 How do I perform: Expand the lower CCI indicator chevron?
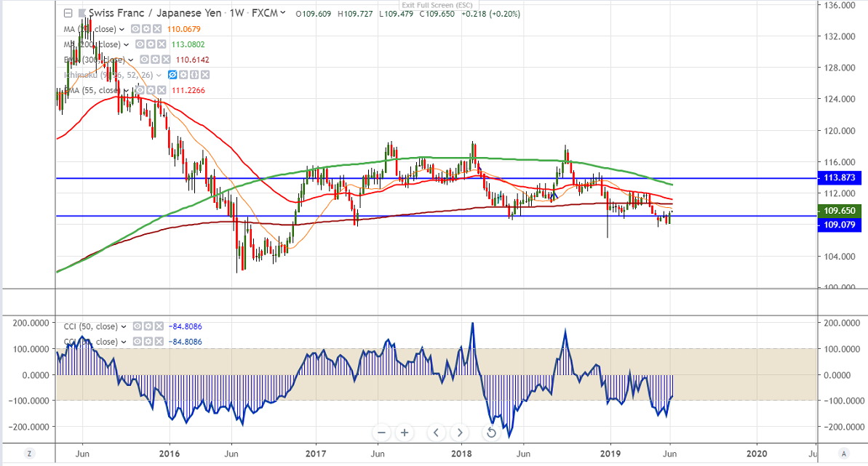coord(124,342)
